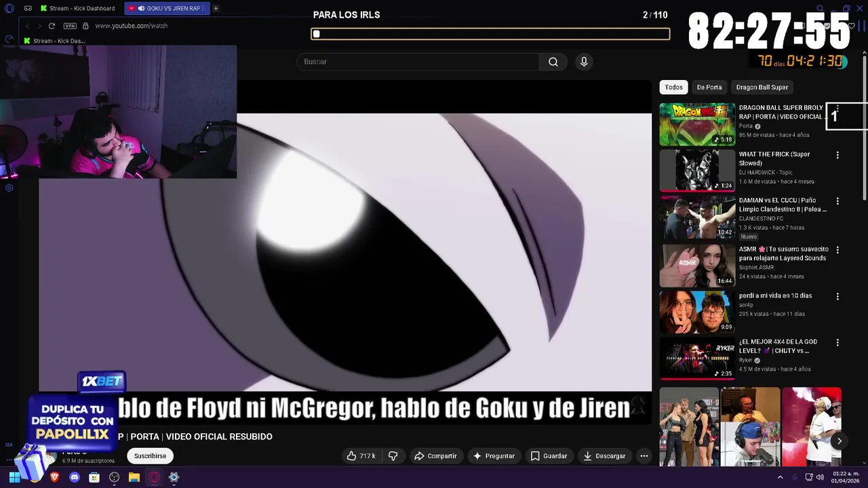Select the De Porta filter chip

pos(709,87)
